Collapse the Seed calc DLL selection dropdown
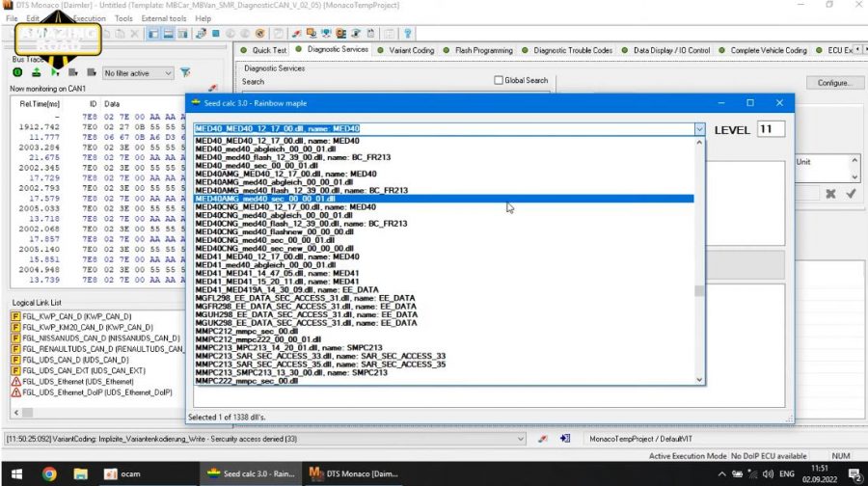868x486 pixels. pyautogui.click(x=699, y=129)
